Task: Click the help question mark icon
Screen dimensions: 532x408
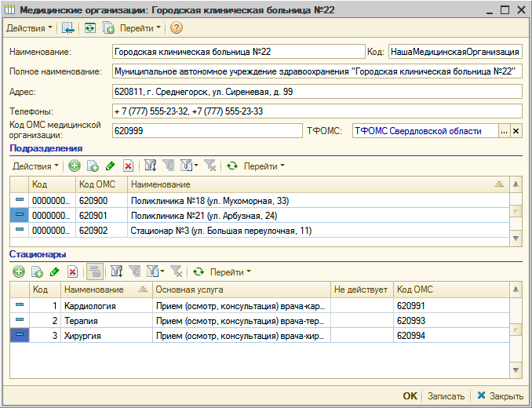Action: tap(176, 27)
